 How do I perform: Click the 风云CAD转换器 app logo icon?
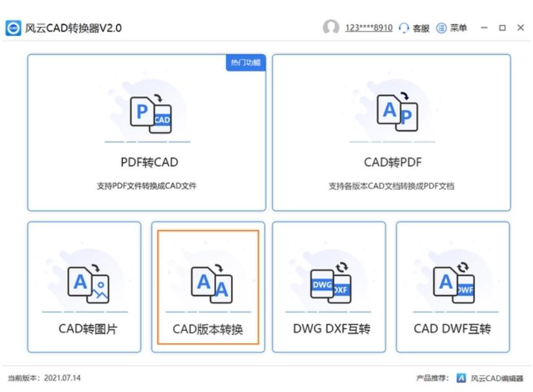pyautogui.click(x=14, y=28)
